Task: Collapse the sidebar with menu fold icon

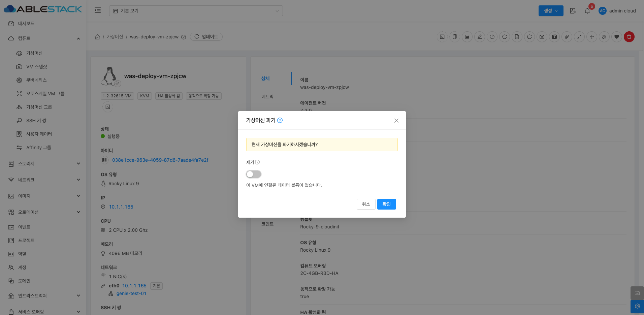Action: tap(98, 10)
